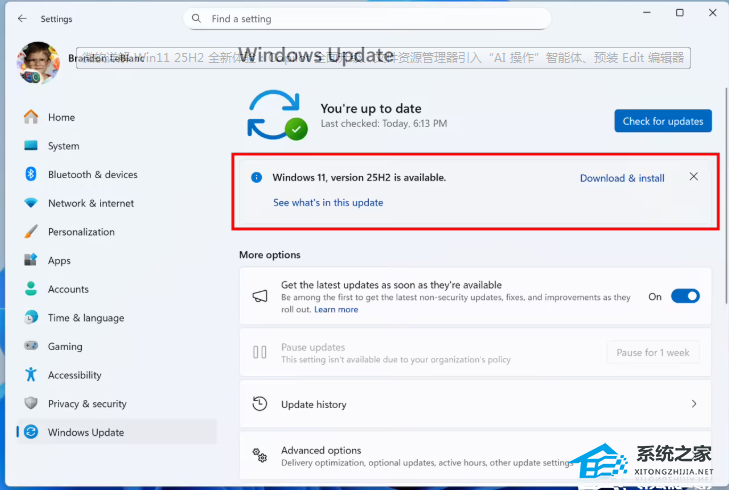Open the Pause for 1 week dropdown
Screen dimensions: 729x490
point(653,352)
